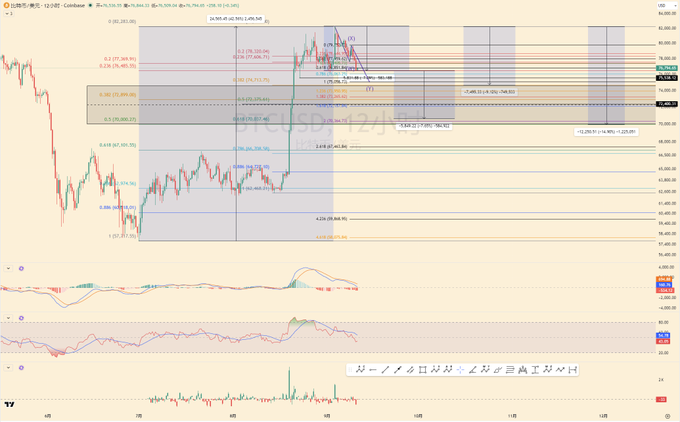Select the trend line drawing tool
Screen dimensions: 680x422
pyautogui.click(x=385, y=370)
